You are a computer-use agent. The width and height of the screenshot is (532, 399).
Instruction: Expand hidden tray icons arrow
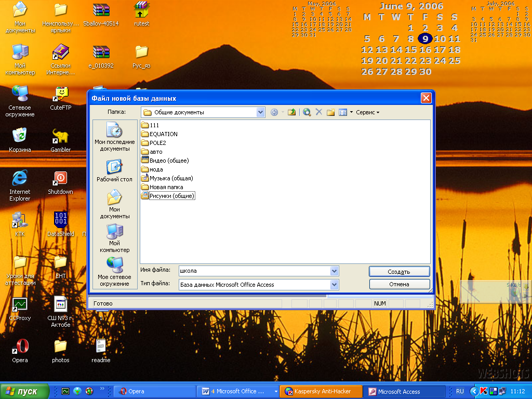point(474,391)
